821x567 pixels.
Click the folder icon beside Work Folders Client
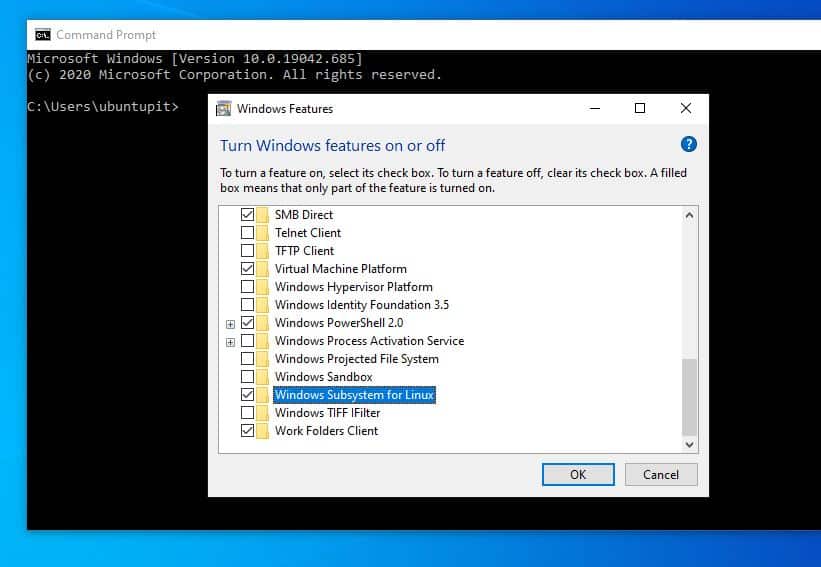[263, 431]
